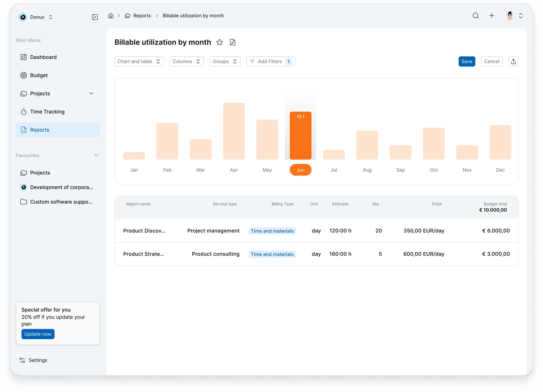Viewport: 543px width, 392px height.
Task: Expand Projects in the main menu
Action: pyautogui.click(x=91, y=93)
